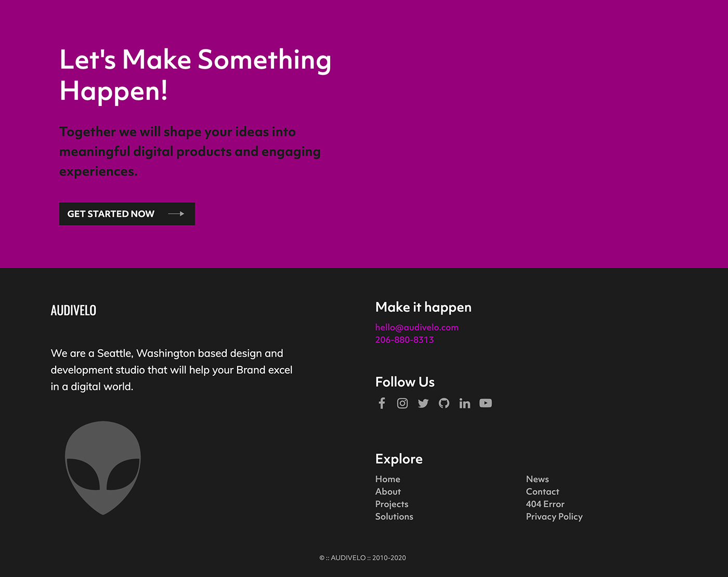Open the hello@audivelo.com email link
The width and height of the screenshot is (728, 577).
417,327
